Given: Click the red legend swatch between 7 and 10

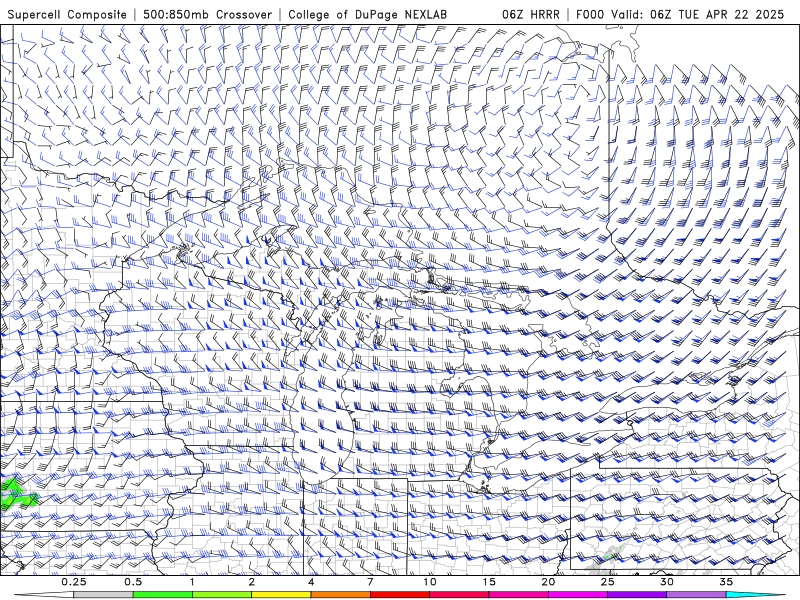Looking at the screenshot, I should (x=399, y=595).
